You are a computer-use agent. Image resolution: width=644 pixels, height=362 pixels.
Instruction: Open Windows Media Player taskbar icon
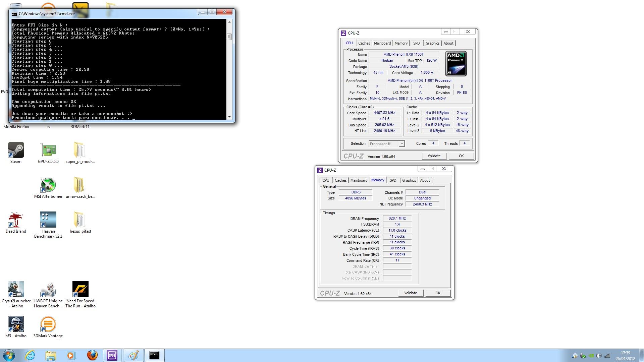[71, 355]
